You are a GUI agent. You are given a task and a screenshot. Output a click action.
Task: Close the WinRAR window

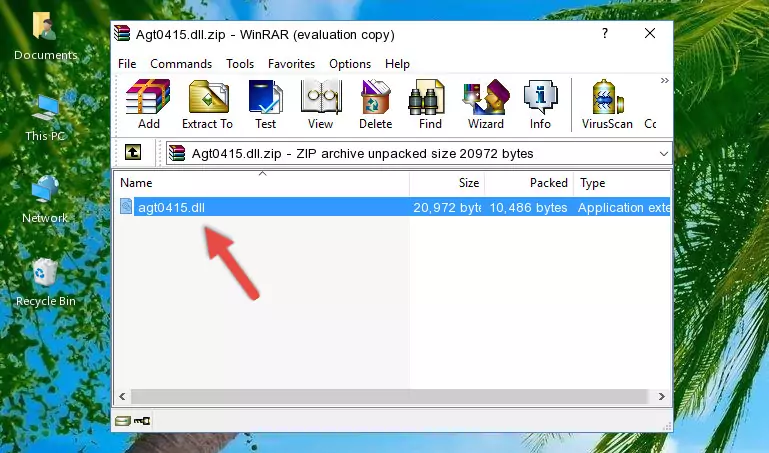click(650, 33)
